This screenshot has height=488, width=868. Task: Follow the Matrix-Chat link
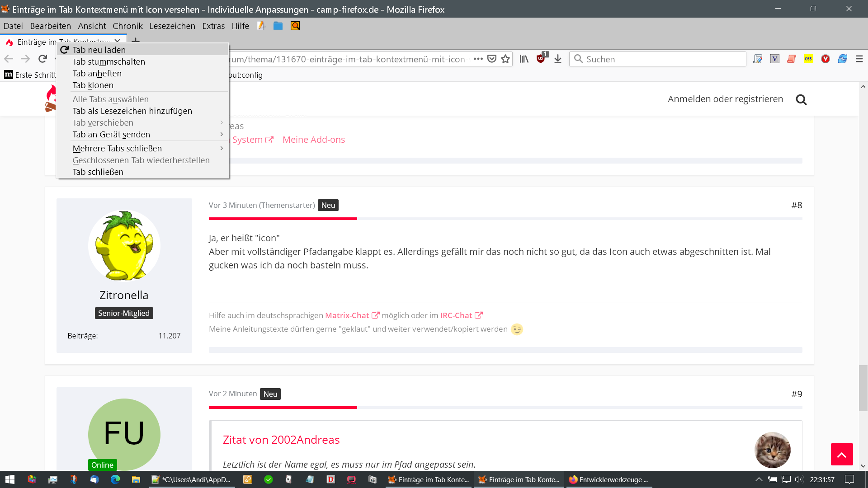coord(347,315)
